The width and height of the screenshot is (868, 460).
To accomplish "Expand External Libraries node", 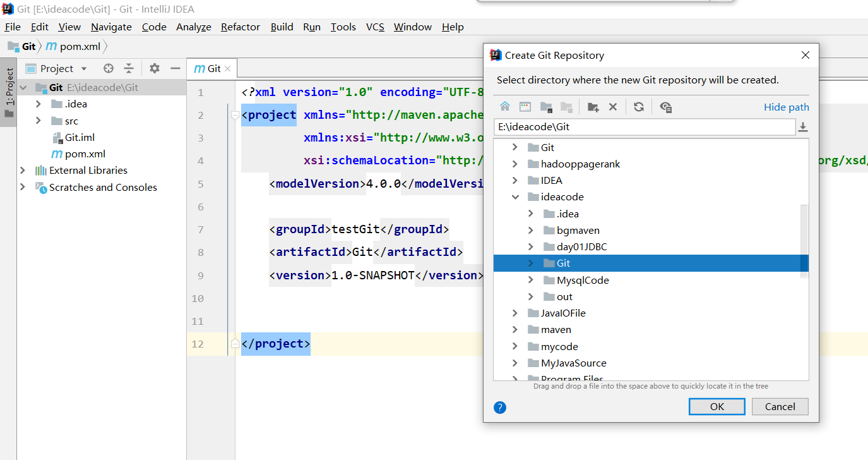I will coord(23,170).
